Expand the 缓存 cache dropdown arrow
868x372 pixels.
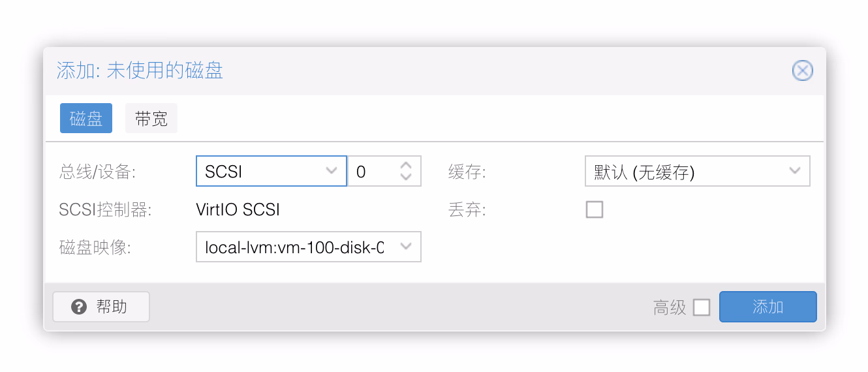[x=794, y=171]
